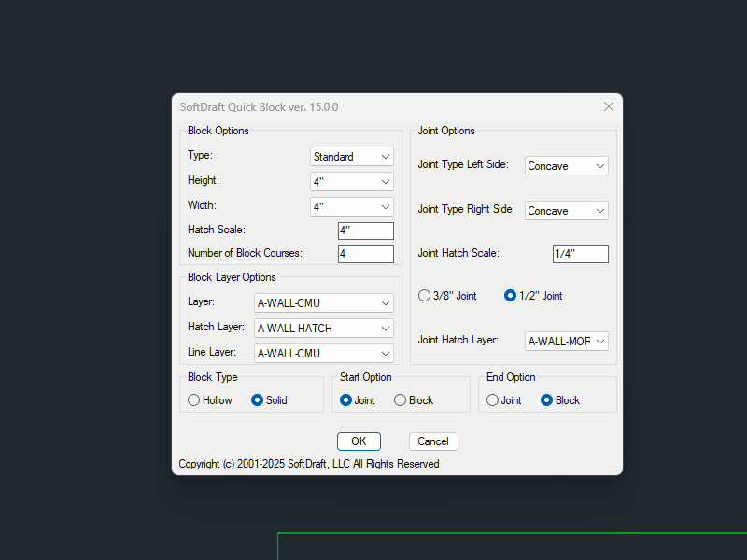Click the Cancel button
The width and height of the screenshot is (747, 560).
pos(432,441)
